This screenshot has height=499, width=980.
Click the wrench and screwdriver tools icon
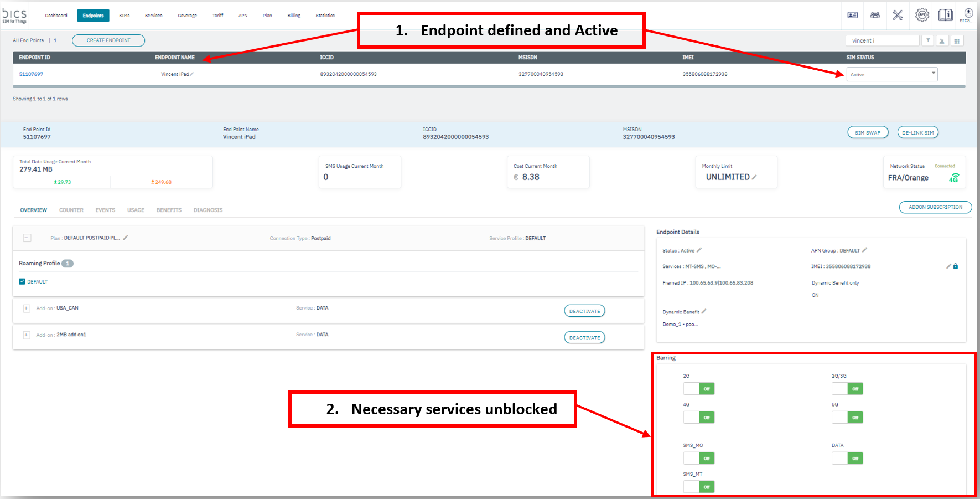898,15
